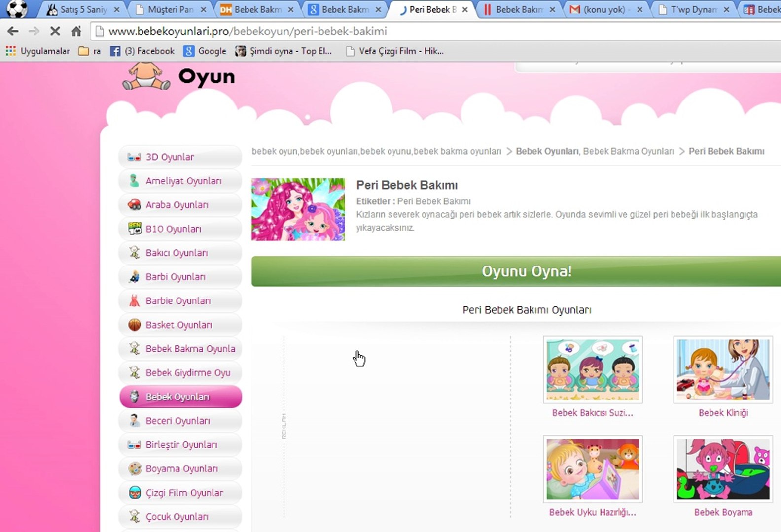
Task: Open the 'ra' bookmarks folder
Action: pos(89,51)
